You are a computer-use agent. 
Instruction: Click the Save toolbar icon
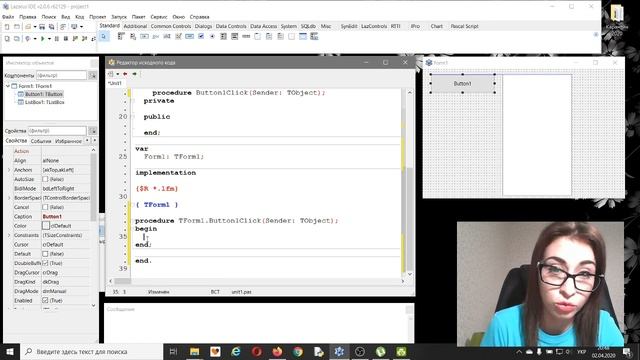[x=42, y=27]
